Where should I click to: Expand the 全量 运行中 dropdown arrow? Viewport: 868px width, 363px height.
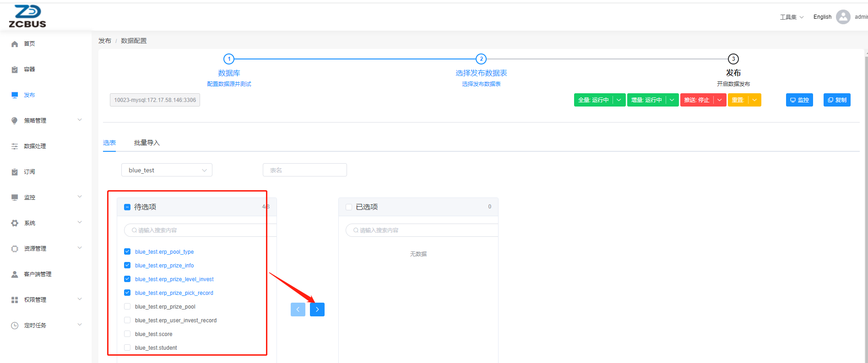[619, 100]
